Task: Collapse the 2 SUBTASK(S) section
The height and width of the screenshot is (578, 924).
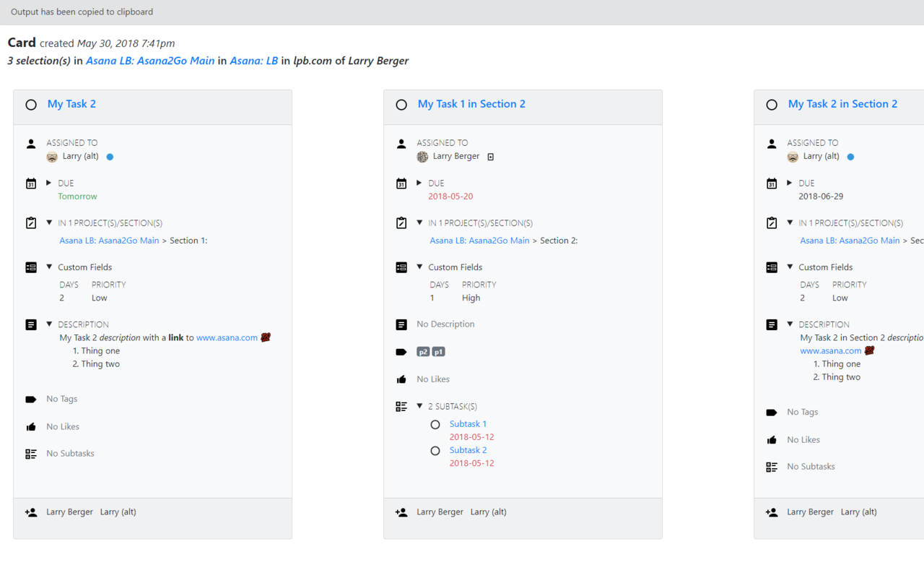Action: [419, 406]
